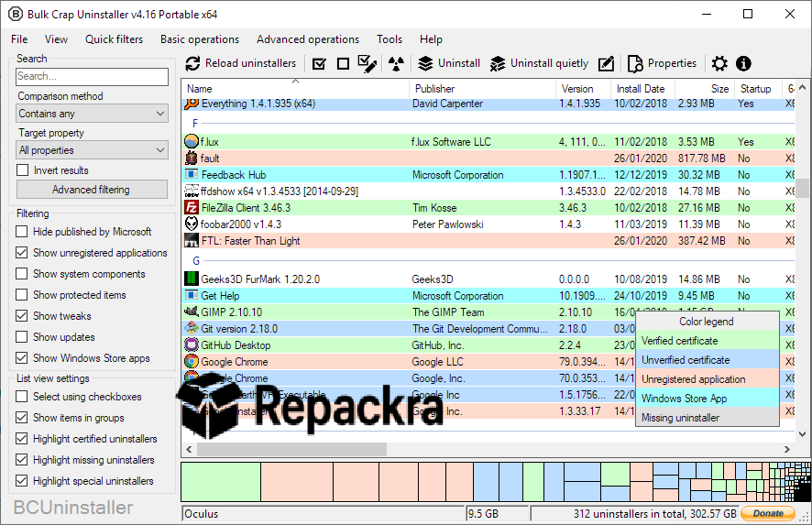812x525 pixels.
Task: Click the radiation advanced uninstall icon
Action: (396, 64)
